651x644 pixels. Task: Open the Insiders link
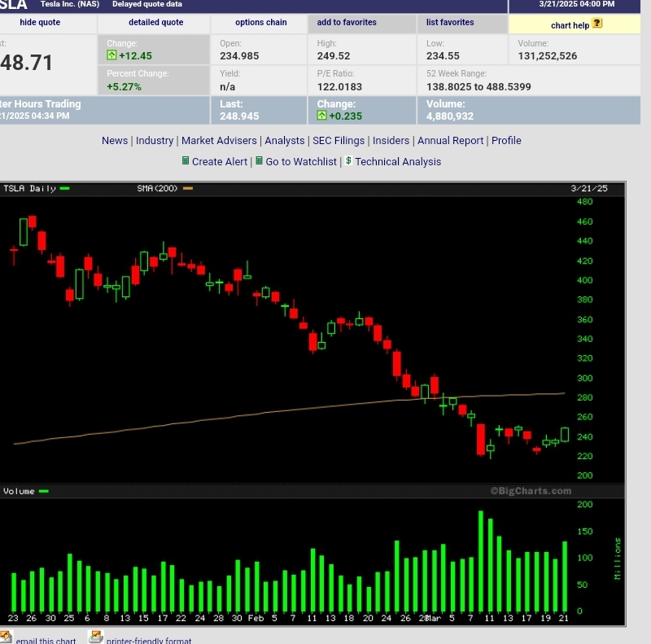click(x=391, y=140)
